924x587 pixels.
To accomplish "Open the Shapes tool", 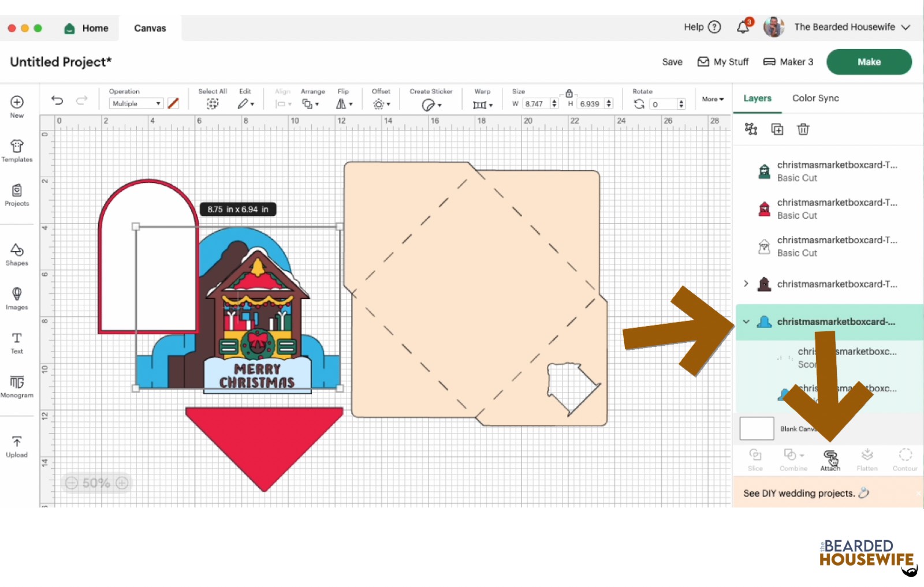I will [x=17, y=255].
